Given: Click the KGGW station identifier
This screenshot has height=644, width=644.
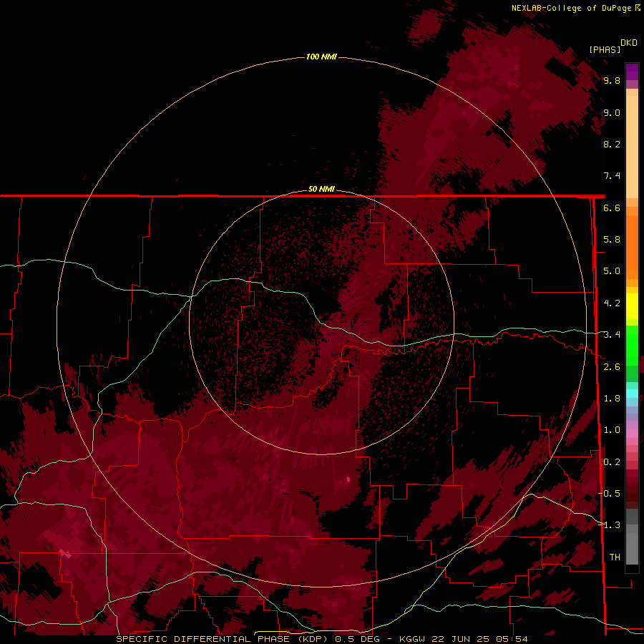Looking at the screenshot, I should tap(413, 639).
